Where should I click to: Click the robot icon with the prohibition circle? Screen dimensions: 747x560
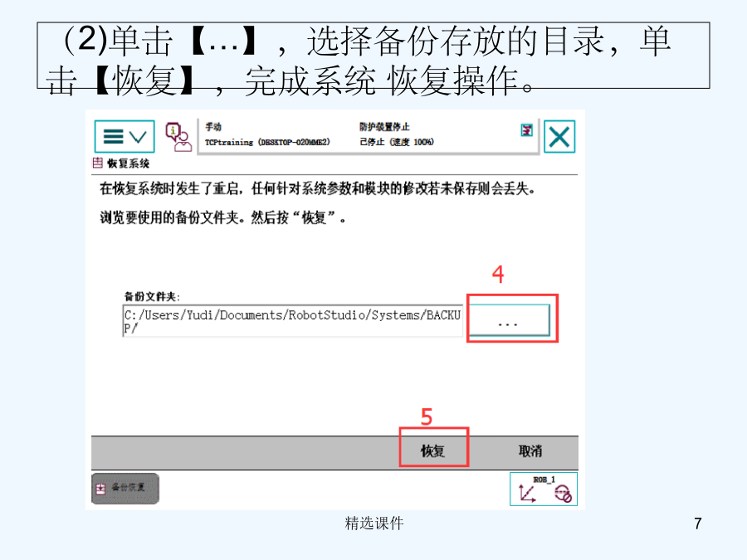563,494
